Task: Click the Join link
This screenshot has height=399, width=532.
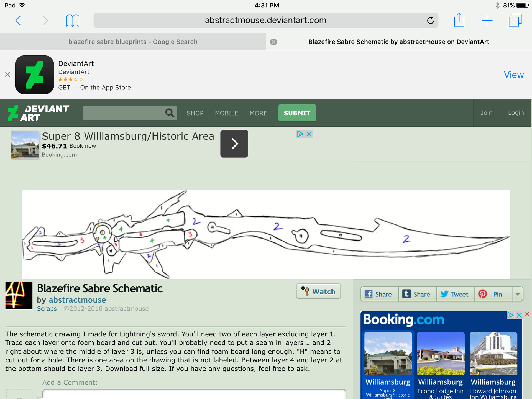Action: tap(487, 113)
